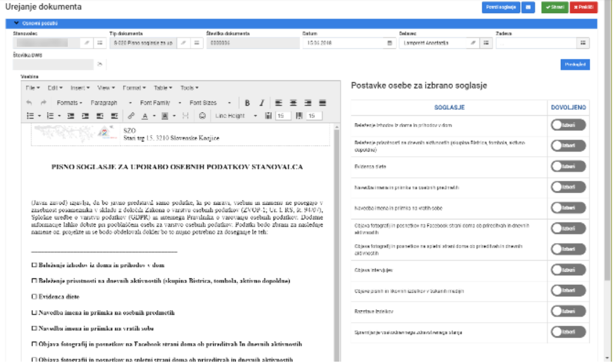Open the list icon next to Tip dokumenta
The width and height of the screenshot is (613, 364).
[x=197, y=43]
